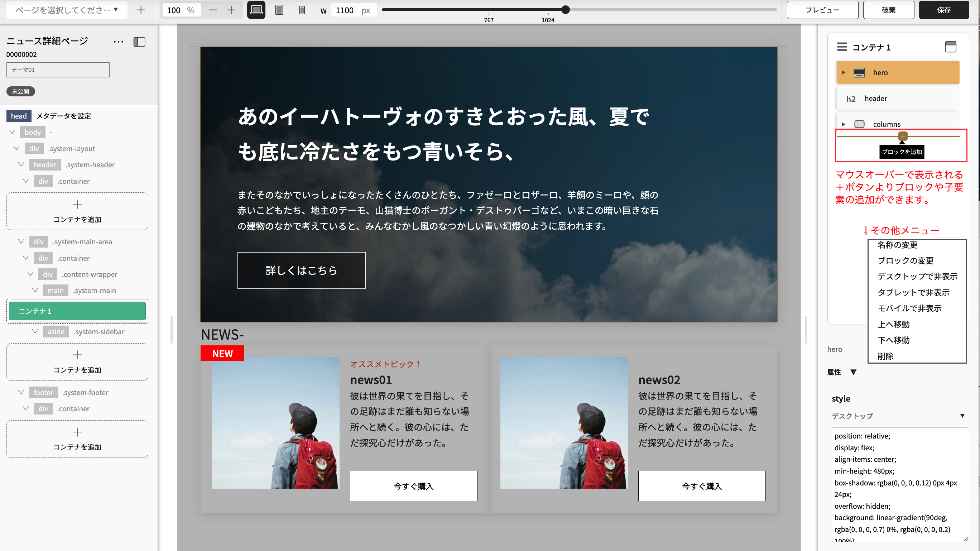This screenshot has width=980, height=551.
Task: Click canvas width px input field
Action: (354, 10)
